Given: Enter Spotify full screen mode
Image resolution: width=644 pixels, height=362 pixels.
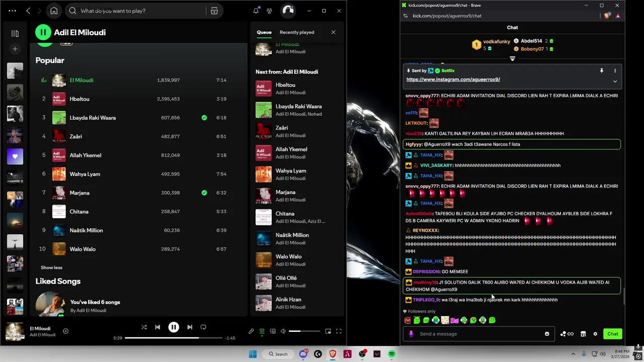Looking at the screenshot, I should click(339, 331).
